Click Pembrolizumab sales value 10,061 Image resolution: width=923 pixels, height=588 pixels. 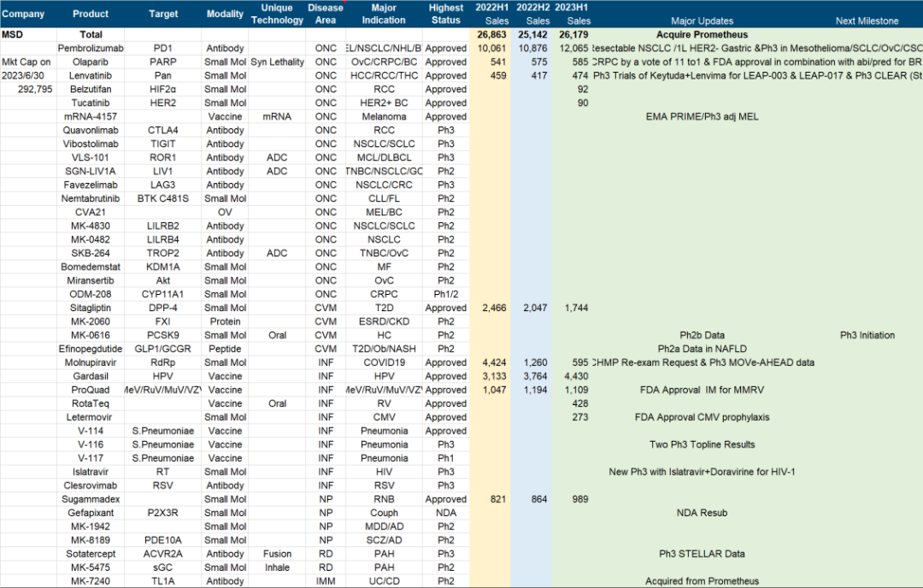(491, 48)
